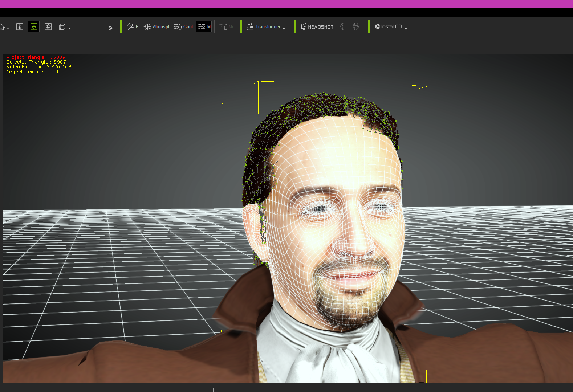Click the head mesh icon in toolbar

click(x=356, y=27)
